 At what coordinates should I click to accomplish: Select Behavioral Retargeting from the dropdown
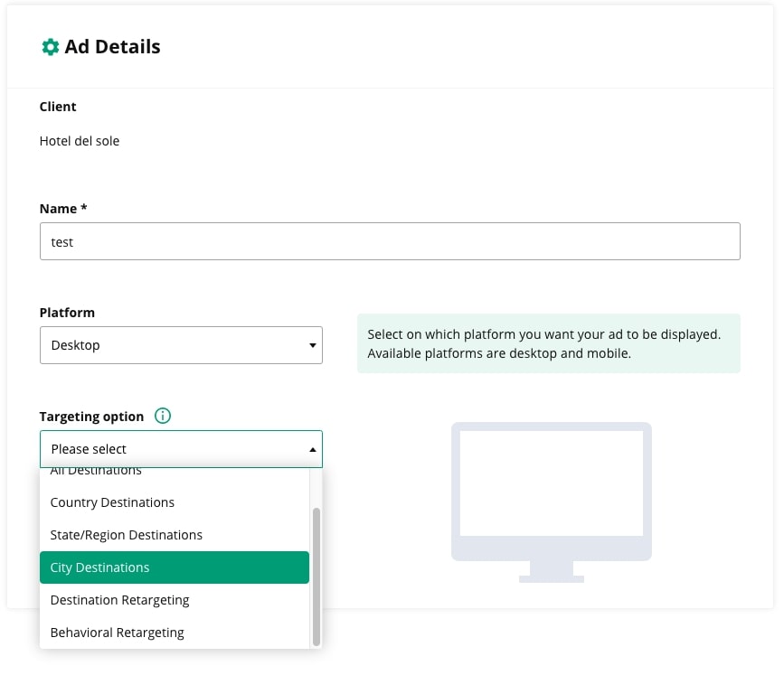117,633
